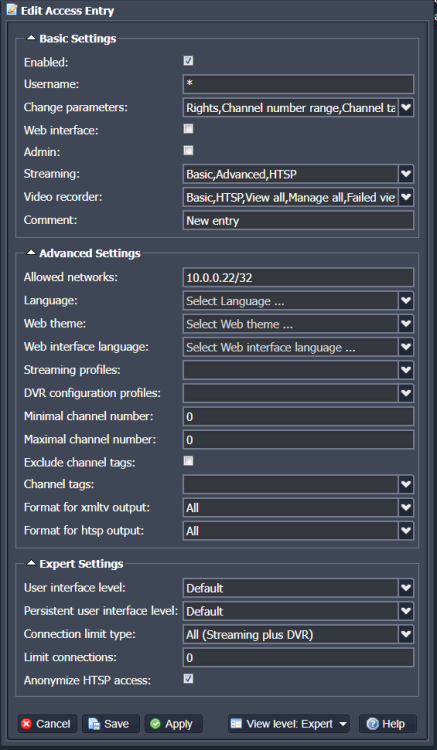Click the Video recorder value text box
Viewport: 437px width, 750px height.
point(291,197)
